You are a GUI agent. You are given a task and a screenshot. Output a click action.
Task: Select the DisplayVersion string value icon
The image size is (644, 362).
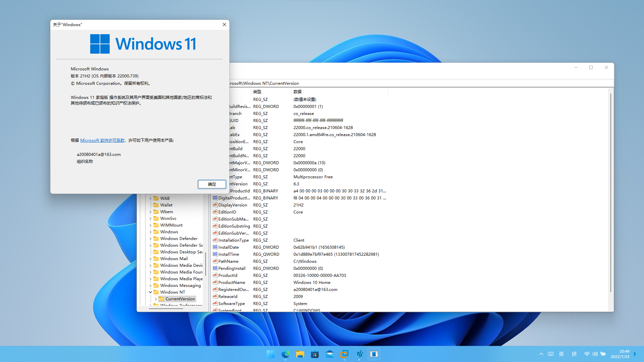(x=215, y=205)
